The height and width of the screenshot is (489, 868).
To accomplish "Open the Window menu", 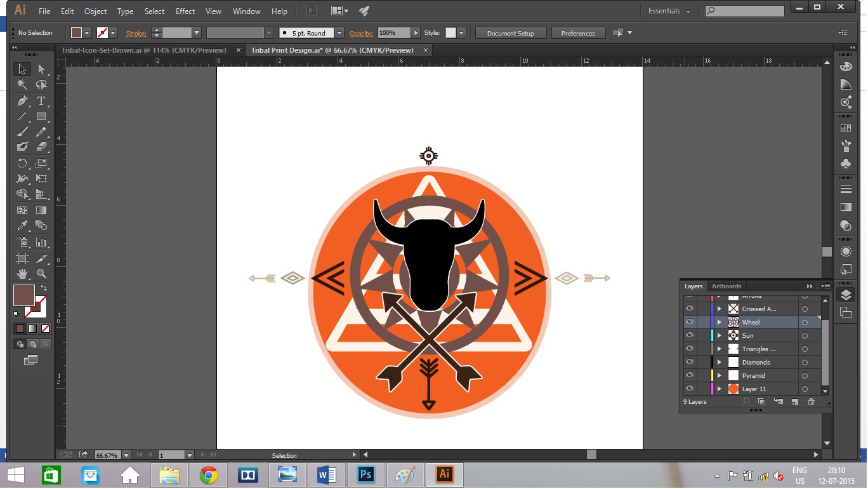I will pyautogui.click(x=247, y=11).
